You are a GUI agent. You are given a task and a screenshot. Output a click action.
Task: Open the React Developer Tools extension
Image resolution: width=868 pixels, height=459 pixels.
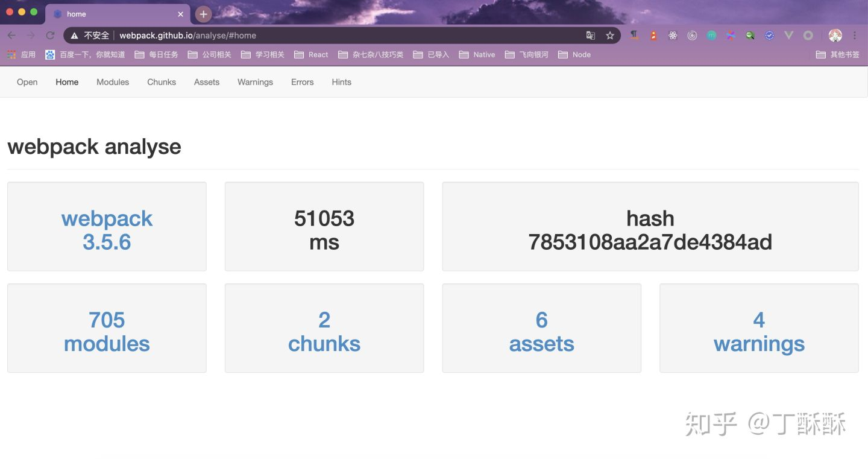[673, 36]
